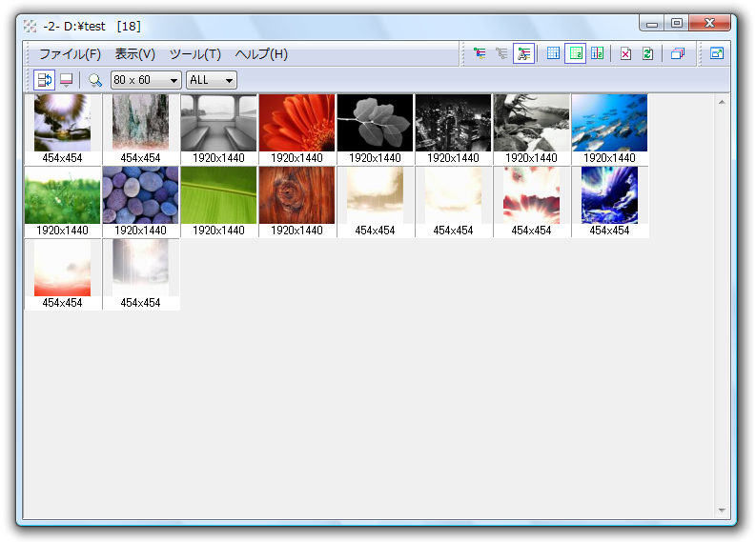756x542 pixels.
Task: Open the ALL filter dropdown
Action: point(212,80)
